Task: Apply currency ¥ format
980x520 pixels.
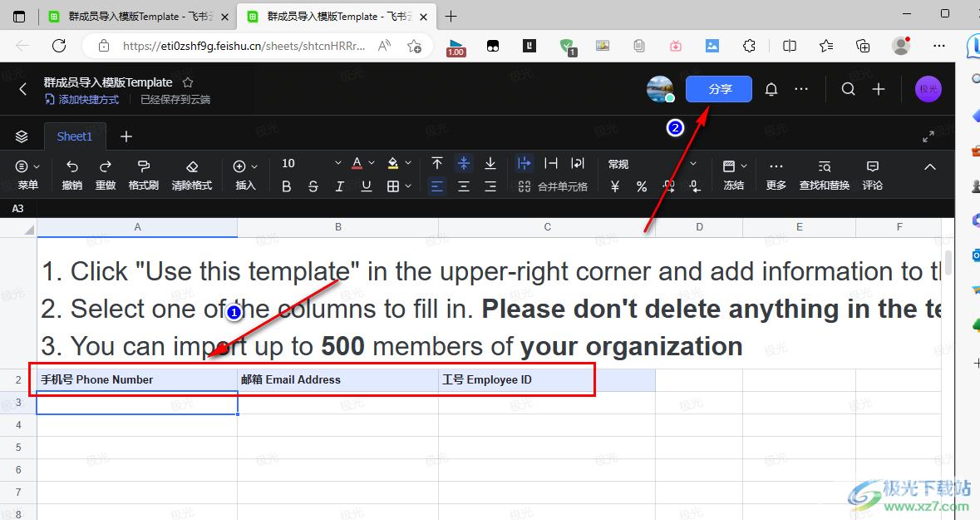Action: click(x=615, y=186)
